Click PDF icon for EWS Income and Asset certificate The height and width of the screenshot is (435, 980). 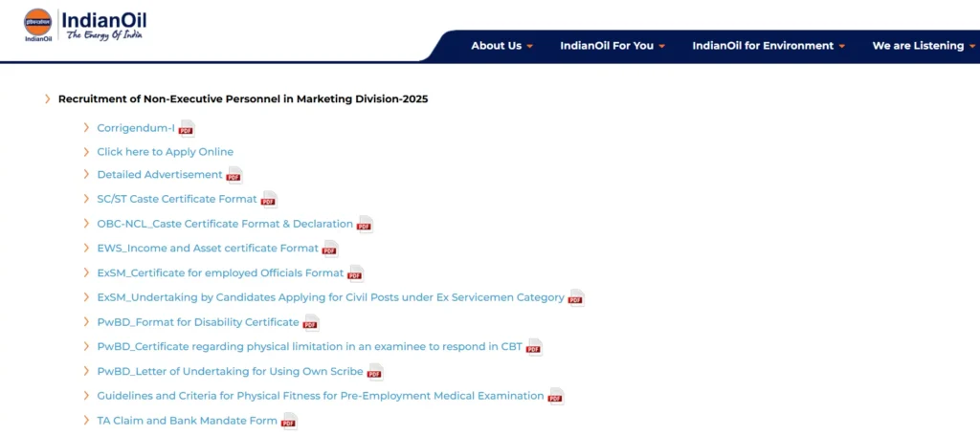(330, 249)
